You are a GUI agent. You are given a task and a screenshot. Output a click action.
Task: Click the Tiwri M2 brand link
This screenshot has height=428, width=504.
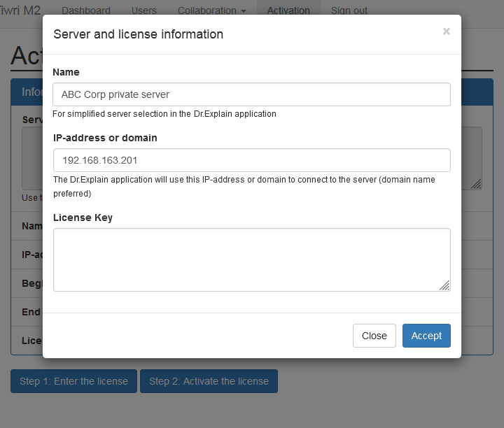tap(20, 10)
